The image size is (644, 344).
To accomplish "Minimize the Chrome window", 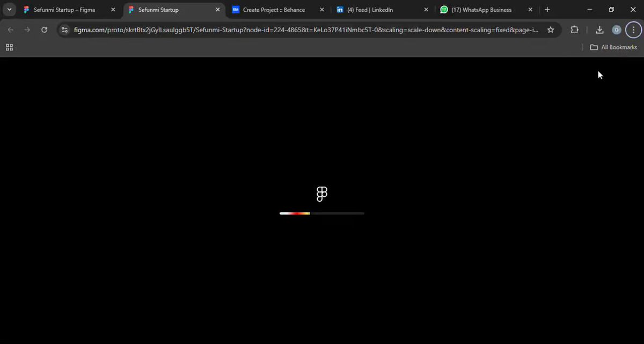I will (x=590, y=10).
